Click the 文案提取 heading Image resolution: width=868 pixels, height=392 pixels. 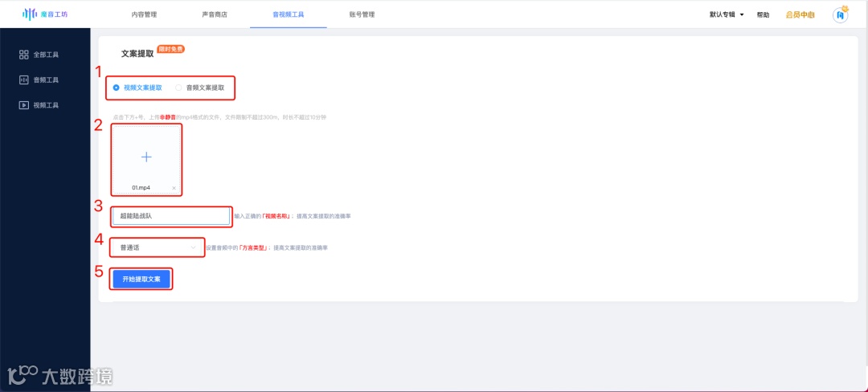(x=137, y=54)
